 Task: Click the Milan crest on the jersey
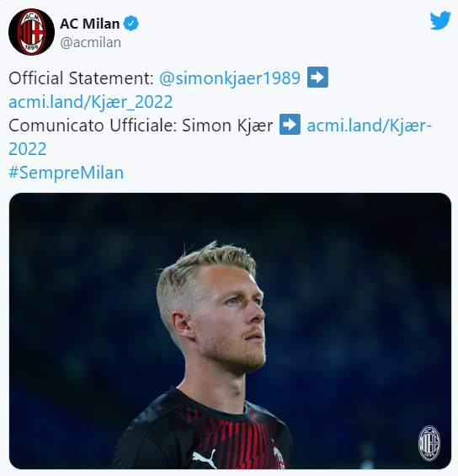click(x=279, y=457)
